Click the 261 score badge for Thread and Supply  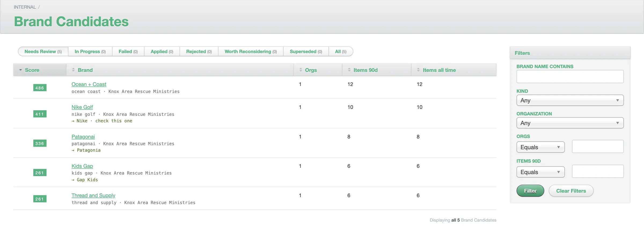40,199
